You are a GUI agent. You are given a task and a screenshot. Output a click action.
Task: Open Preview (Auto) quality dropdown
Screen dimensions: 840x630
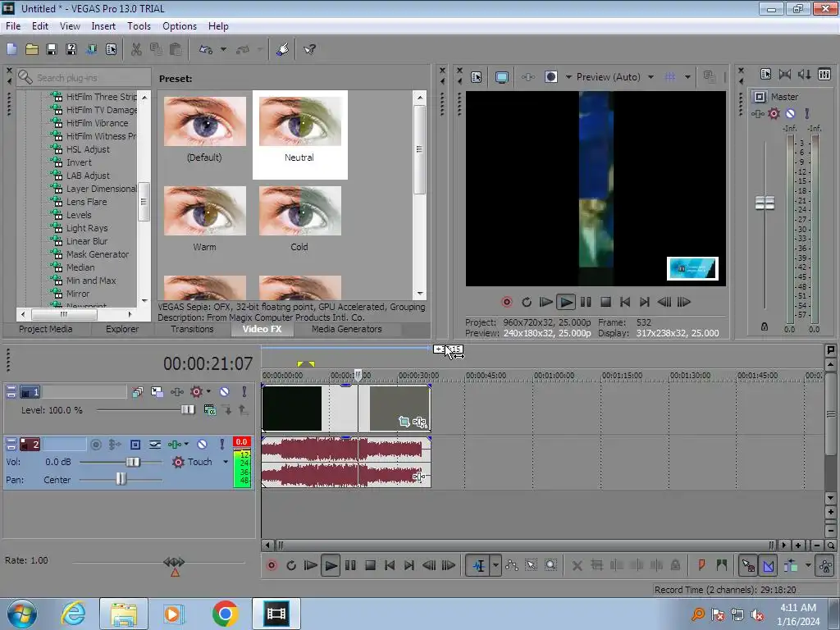(x=615, y=77)
